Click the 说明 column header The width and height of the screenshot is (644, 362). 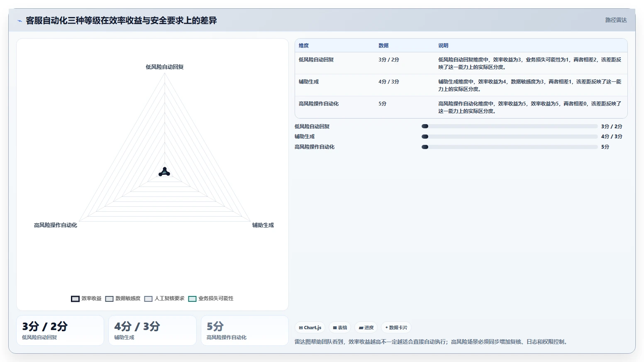[x=443, y=46]
